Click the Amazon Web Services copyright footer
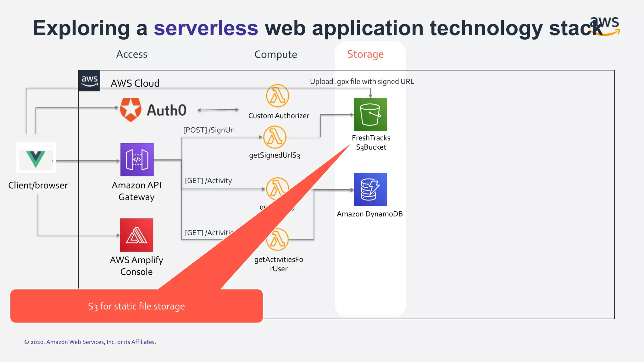Viewport: 644px width, 362px height. click(90, 342)
